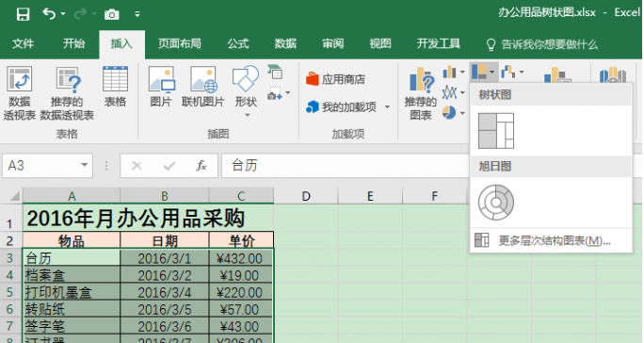The height and width of the screenshot is (343, 644).
Task: Select column D header
Action: click(x=306, y=196)
